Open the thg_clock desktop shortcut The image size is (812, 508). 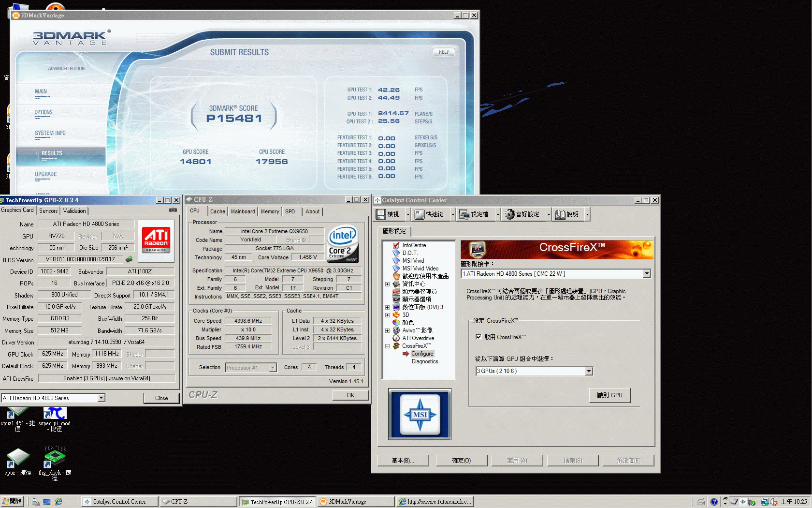tap(55, 463)
